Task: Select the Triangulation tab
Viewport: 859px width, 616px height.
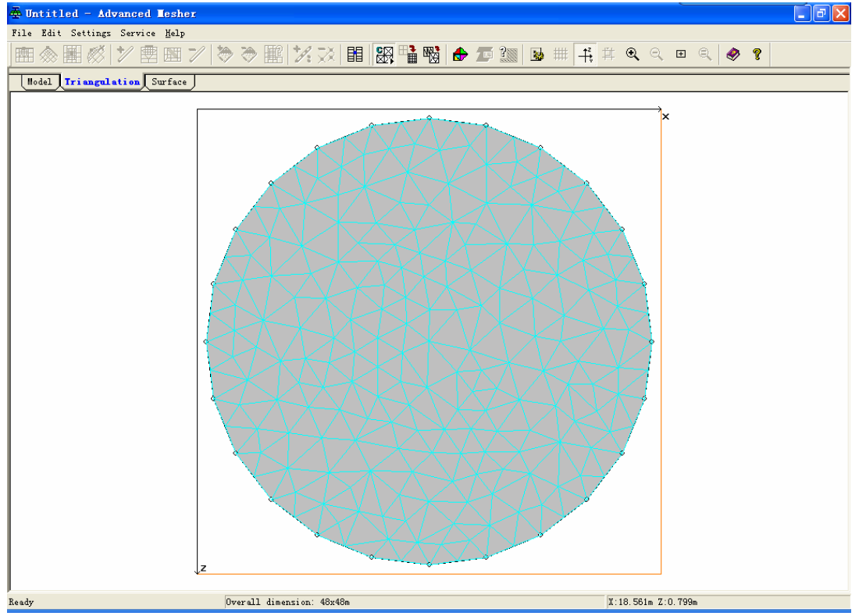Action: pos(102,82)
